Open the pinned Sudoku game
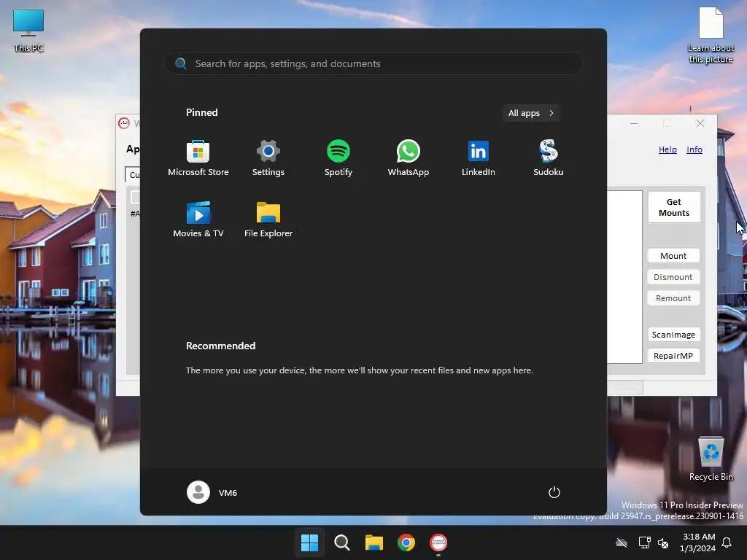 click(x=549, y=158)
